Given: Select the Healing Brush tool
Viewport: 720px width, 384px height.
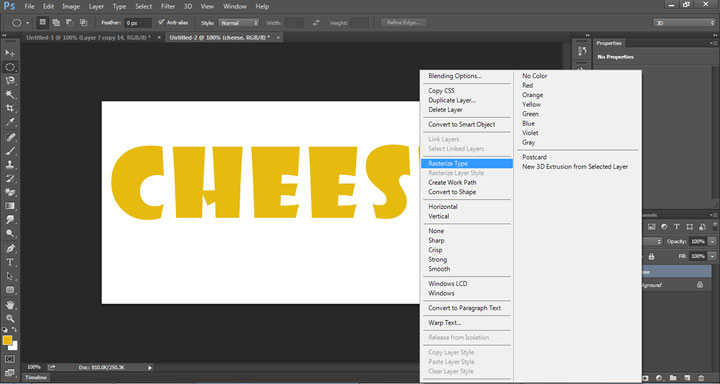Looking at the screenshot, I should [x=10, y=137].
